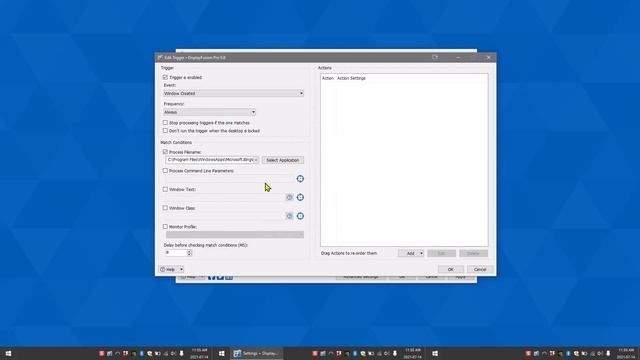
Task: Expand the Process Filename path combo box
Action: coord(256,160)
